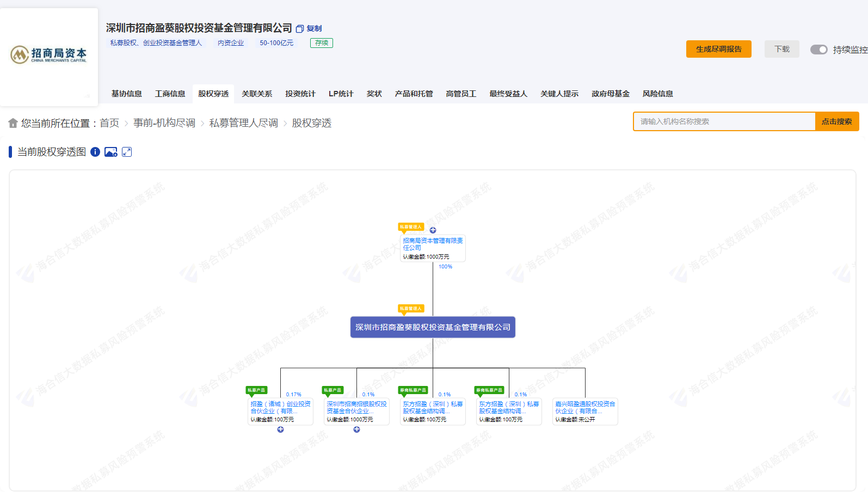Screen dimensions: 868x497
Task: Expand the node under 深圳市招商招银股权投资
Action: pos(356,429)
